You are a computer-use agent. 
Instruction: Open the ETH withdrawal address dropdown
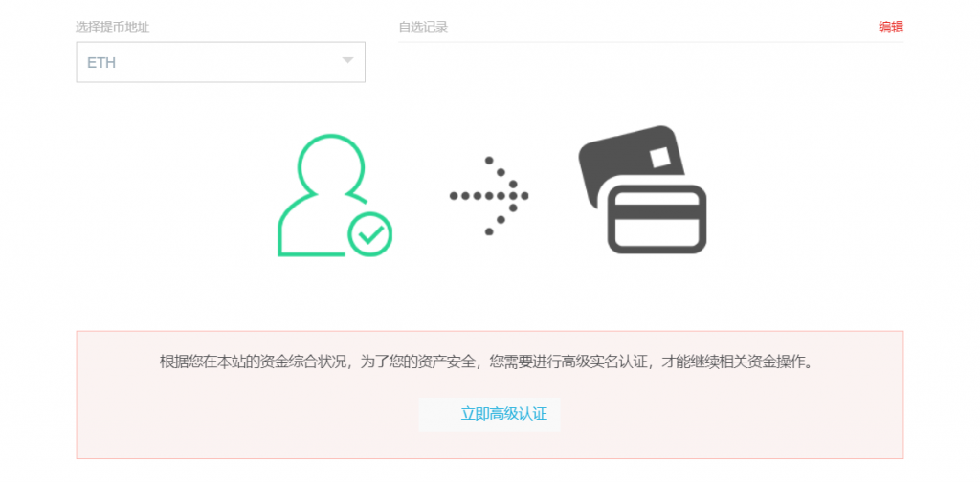[x=220, y=62]
